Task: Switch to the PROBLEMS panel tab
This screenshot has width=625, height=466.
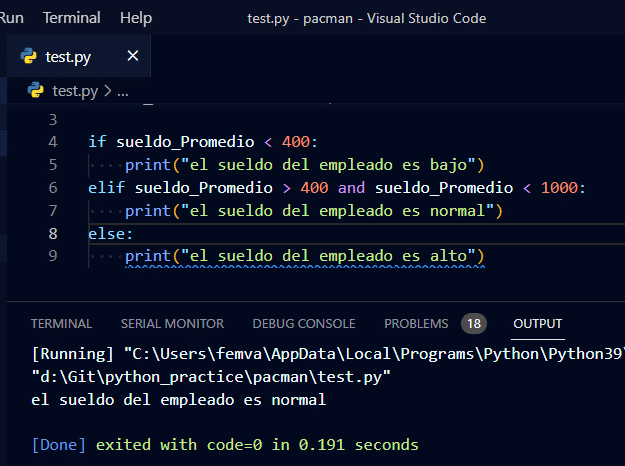Action: tap(416, 324)
